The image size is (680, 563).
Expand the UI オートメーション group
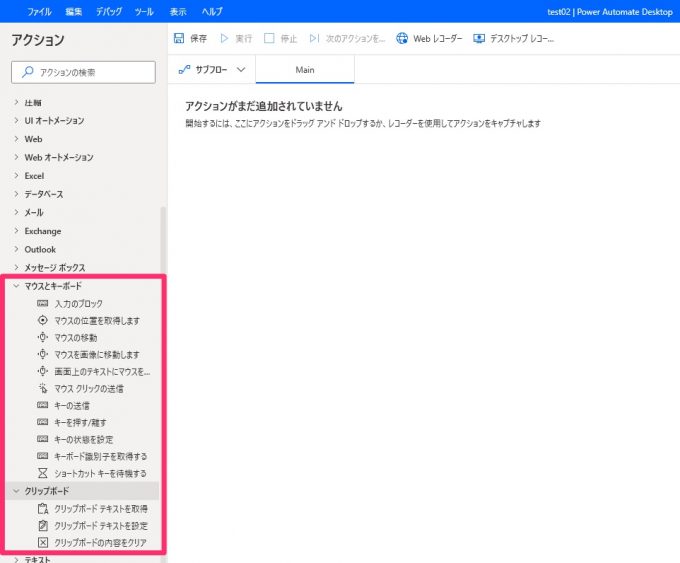16,120
